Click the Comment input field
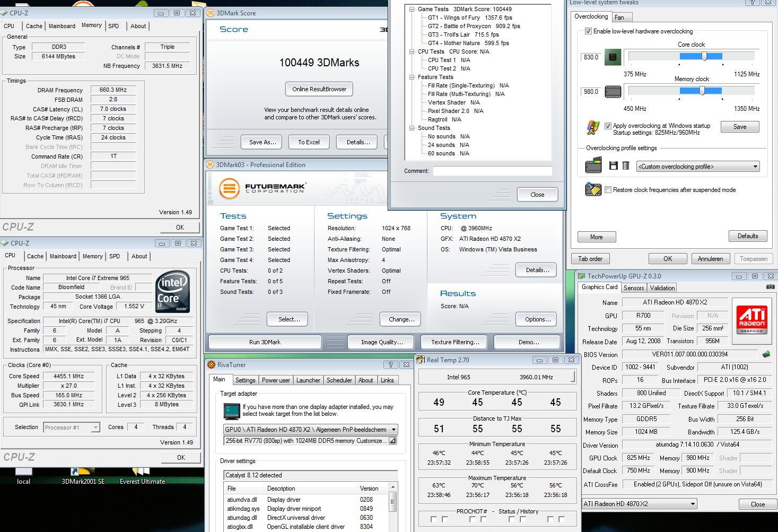This screenshot has height=532, width=778. click(492, 171)
